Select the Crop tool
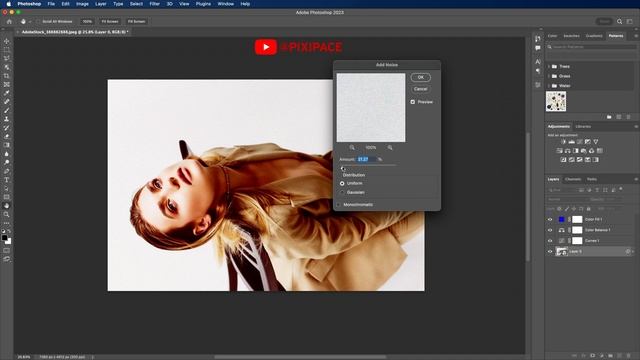The image size is (640, 360). click(x=7, y=76)
